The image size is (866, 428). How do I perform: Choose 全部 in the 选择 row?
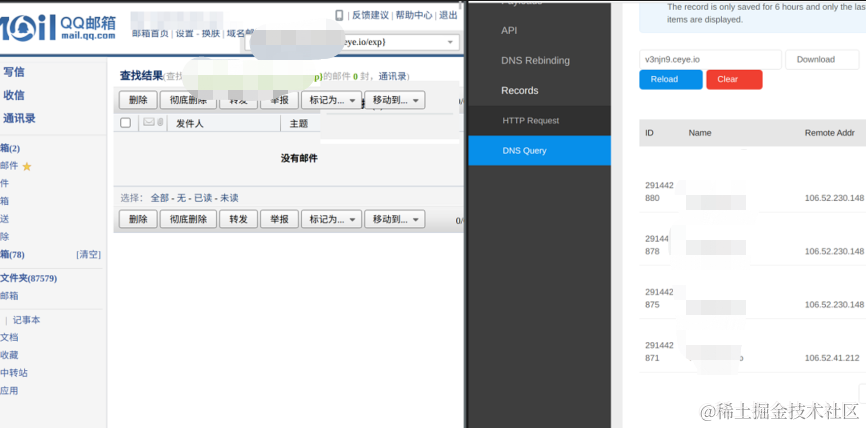(160, 198)
